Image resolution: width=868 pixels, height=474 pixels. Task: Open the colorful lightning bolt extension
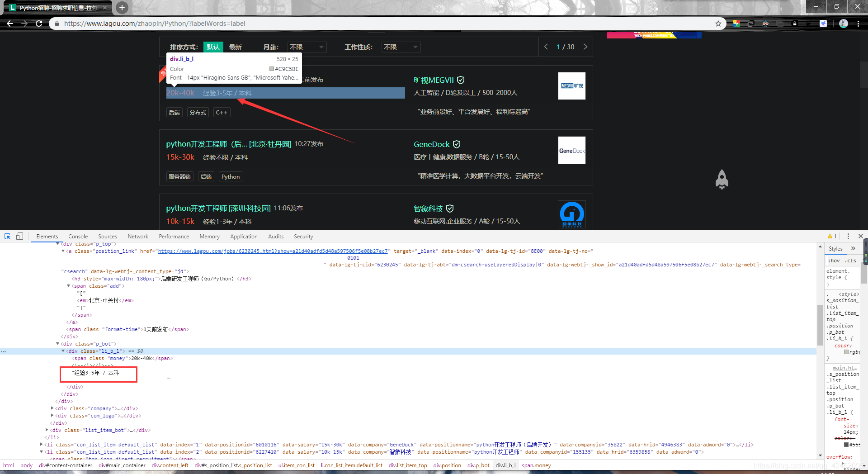pos(736,24)
